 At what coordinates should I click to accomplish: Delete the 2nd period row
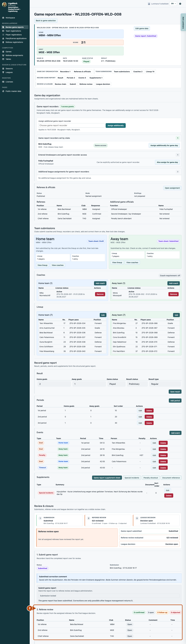coord(149,417)
